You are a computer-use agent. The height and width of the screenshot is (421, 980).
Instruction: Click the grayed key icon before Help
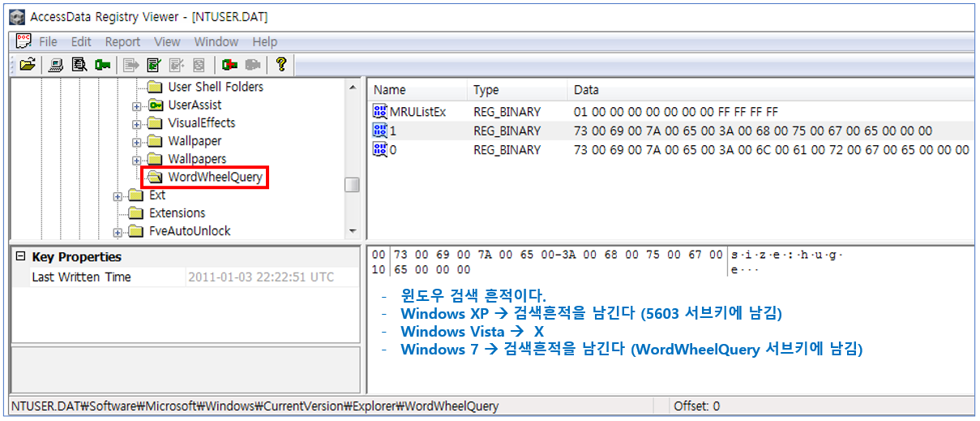point(253,65)
